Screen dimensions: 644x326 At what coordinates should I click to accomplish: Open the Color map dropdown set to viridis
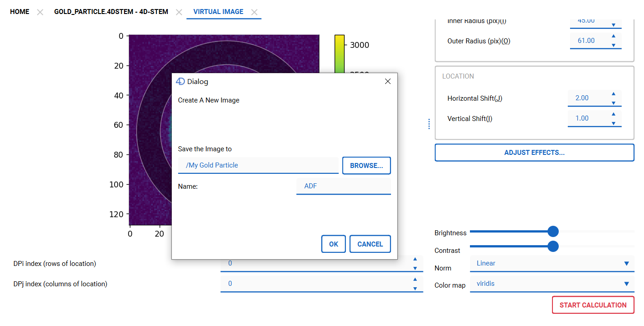click(552, 284)
